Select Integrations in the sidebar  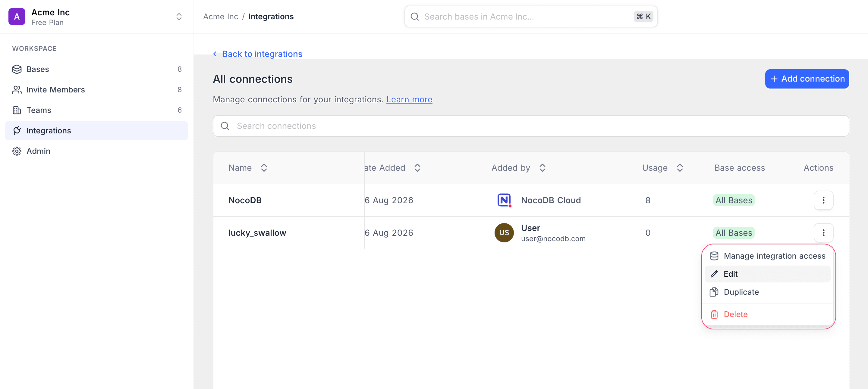click(96, 131)
